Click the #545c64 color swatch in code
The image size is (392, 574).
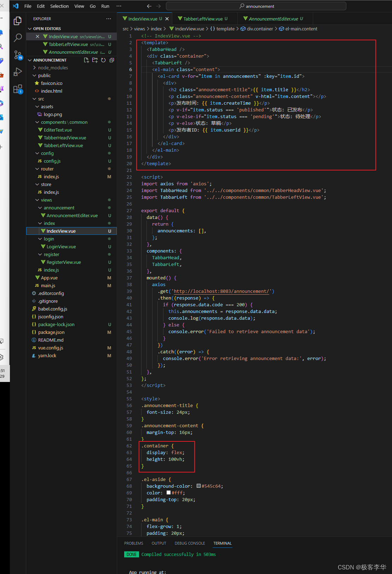(x=199, y=486)
